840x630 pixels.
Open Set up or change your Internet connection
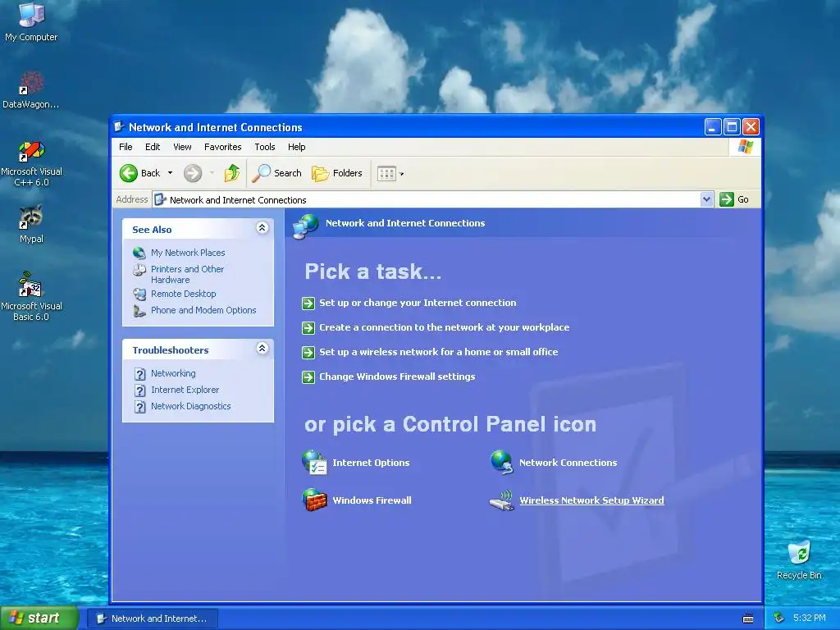(x=418, y=303)
